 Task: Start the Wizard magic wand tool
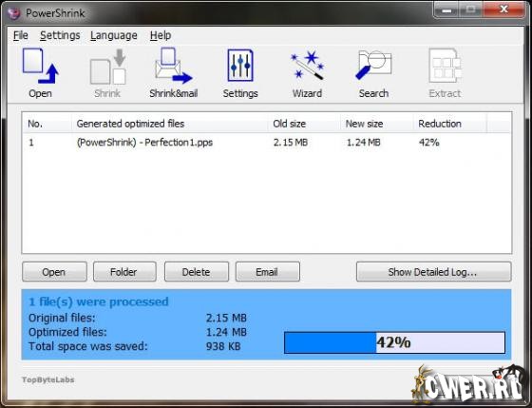pyautogui.click(x=307, y=73)
